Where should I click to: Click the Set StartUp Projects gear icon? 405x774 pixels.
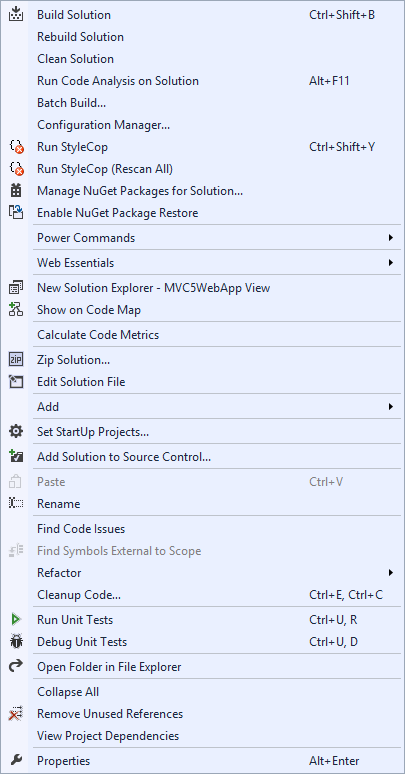[x=16, y=432]
